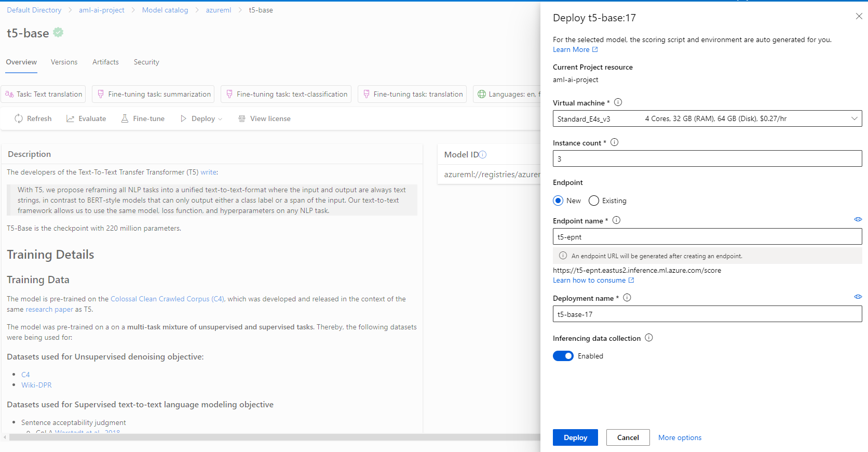
Task: Click the endpoint URL notice info icon
Action: point(563,256)
